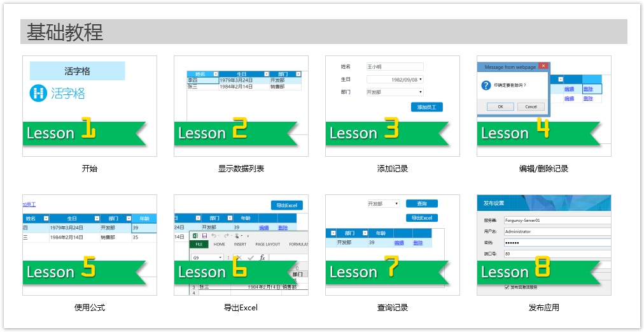644x332 pixels.
Task: Click the 活字格 round logo icon in Lesson 1
Action: coord(38,93)
